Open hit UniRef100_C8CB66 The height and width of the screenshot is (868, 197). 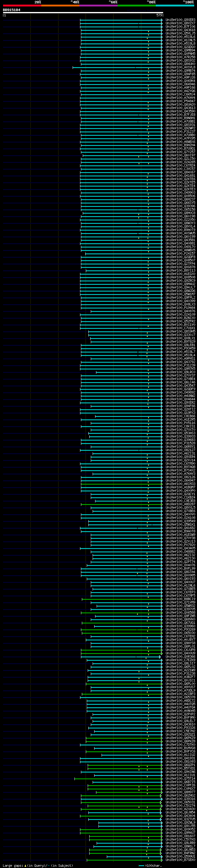coord(180,416)
